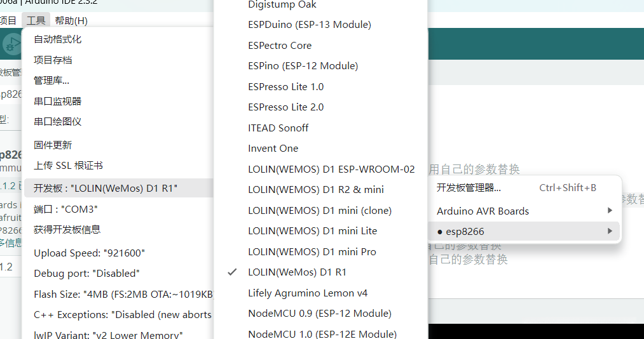The width and height of the screenshot is (644, 339).
Task: Select NodeMCU 0.9 (ESP-12 Module)
Action: 321,314
